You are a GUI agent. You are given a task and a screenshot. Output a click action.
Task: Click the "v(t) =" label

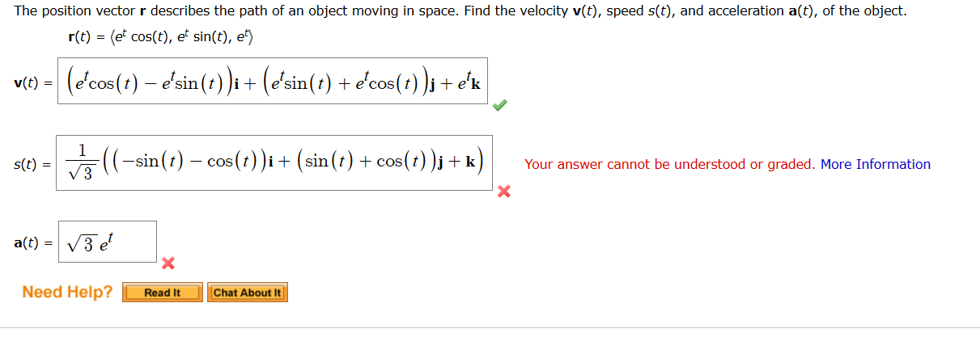(x=33, y=82)
